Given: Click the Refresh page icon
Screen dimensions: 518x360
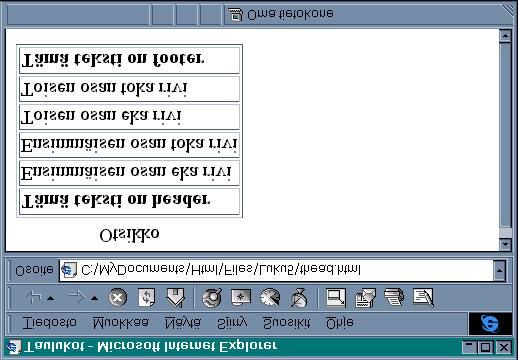Looking at the screenshot, I should pyautogui.click(x=147, y=297).
